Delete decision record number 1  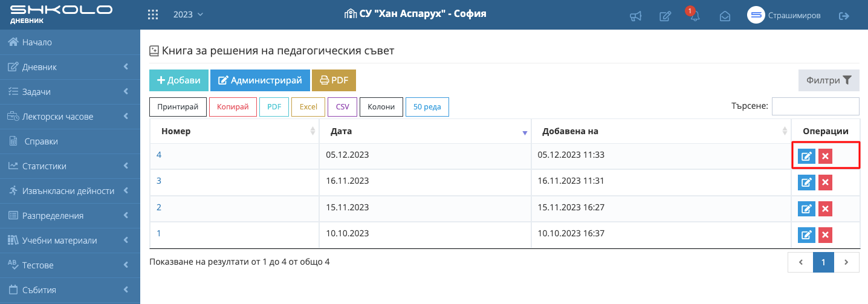point(825,235)
